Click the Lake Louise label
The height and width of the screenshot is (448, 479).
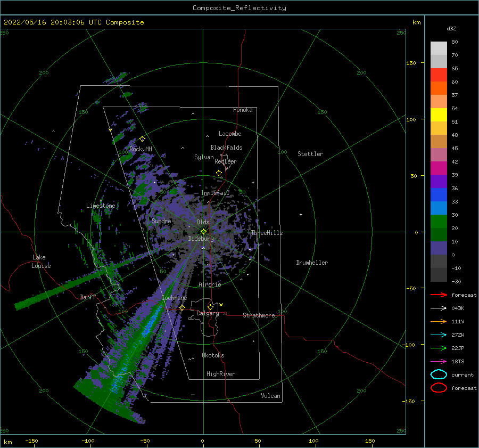41,262
